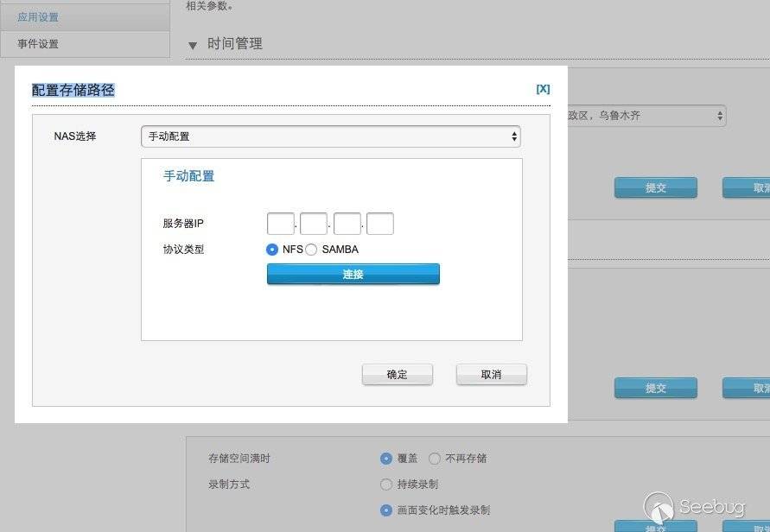Open 事件设置 in the sidebar

tap(86, 44)
